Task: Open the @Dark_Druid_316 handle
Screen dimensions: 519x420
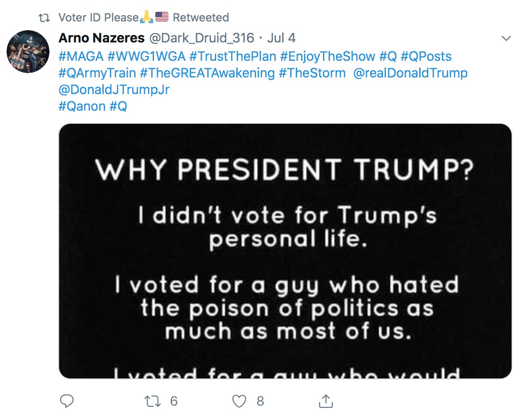Action: point(202,38)
